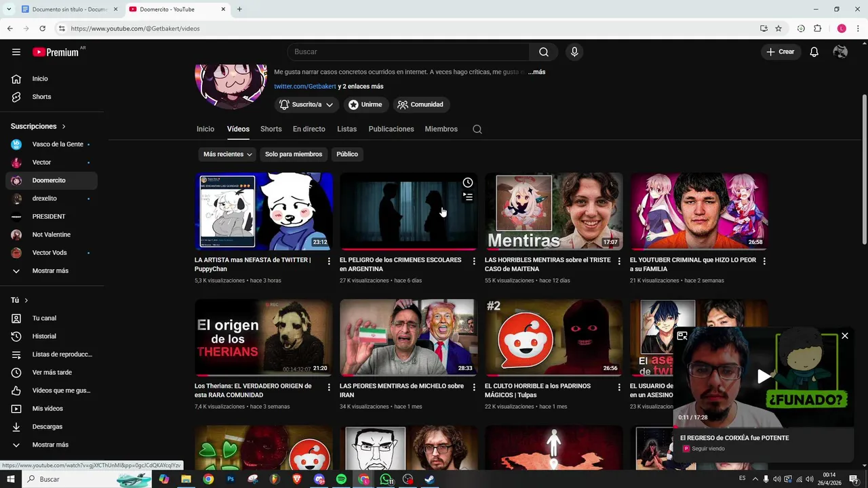
Task: Expand miniplayer to full watch page
Action: [682, 335]
